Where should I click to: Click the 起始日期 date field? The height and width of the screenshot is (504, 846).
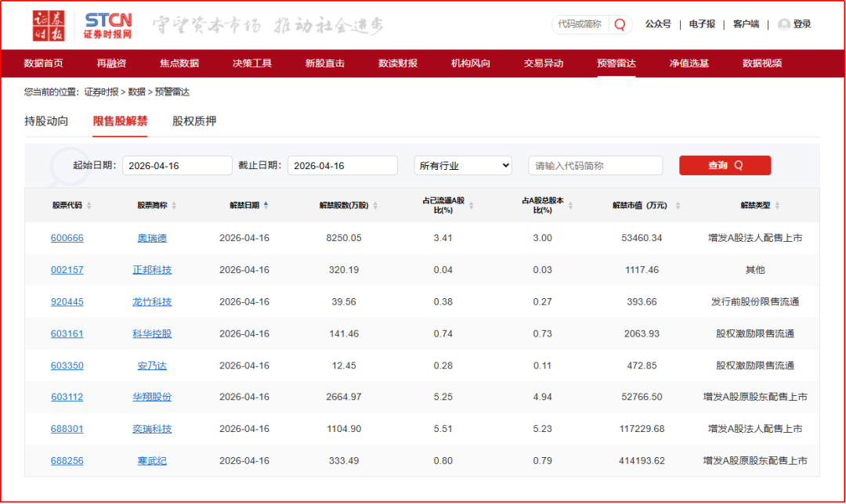pyautogui.click(x=177, y=165)
